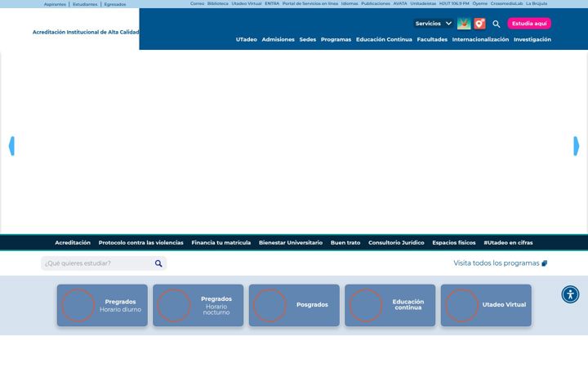This screenshot has height=368, width=588.
Task: Click magnifier in the study search box
Action: pos(158,263)
